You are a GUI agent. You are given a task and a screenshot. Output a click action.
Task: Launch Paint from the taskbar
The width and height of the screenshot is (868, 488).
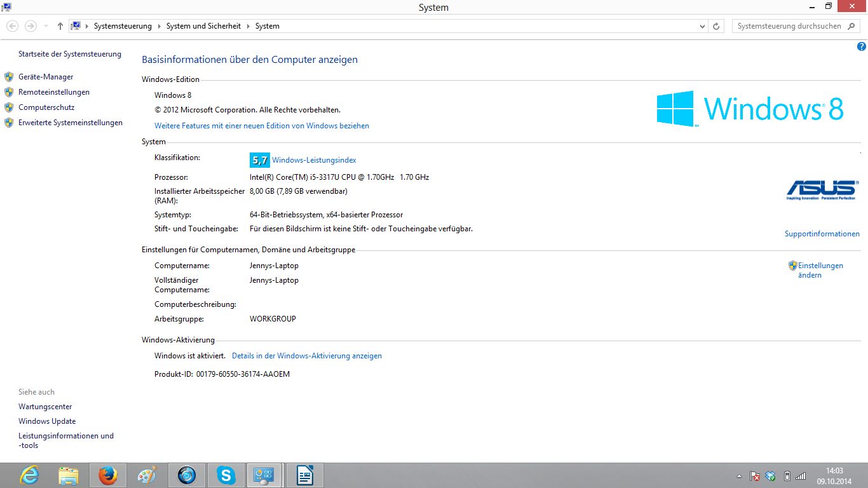coord(147,475)
